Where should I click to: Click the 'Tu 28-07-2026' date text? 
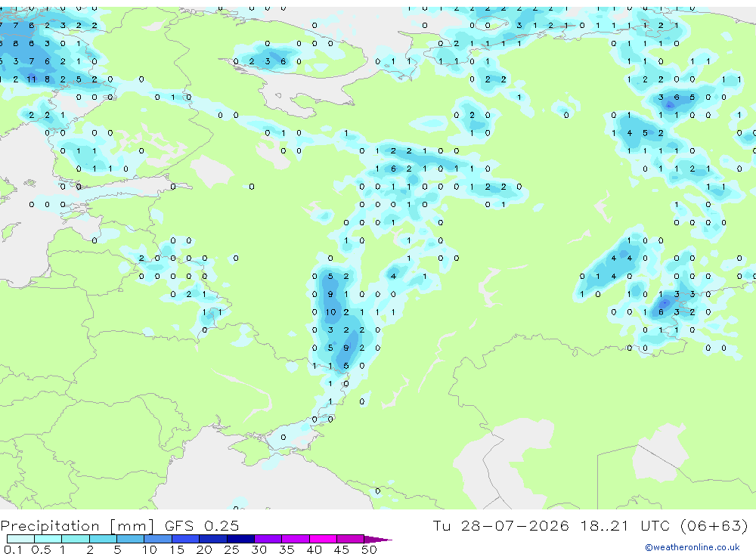[501, 525]
